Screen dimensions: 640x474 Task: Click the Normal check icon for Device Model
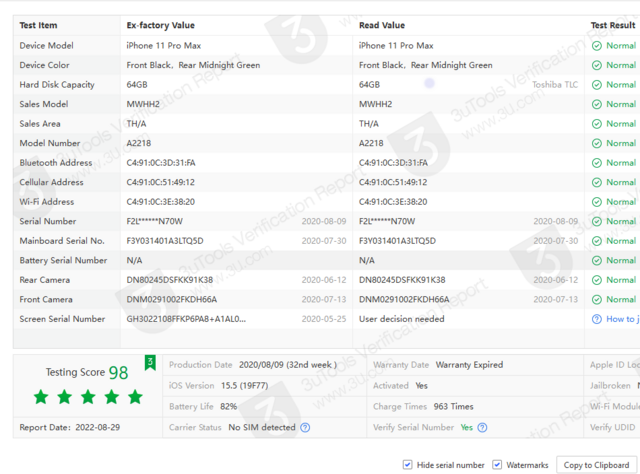pos(597,46)
